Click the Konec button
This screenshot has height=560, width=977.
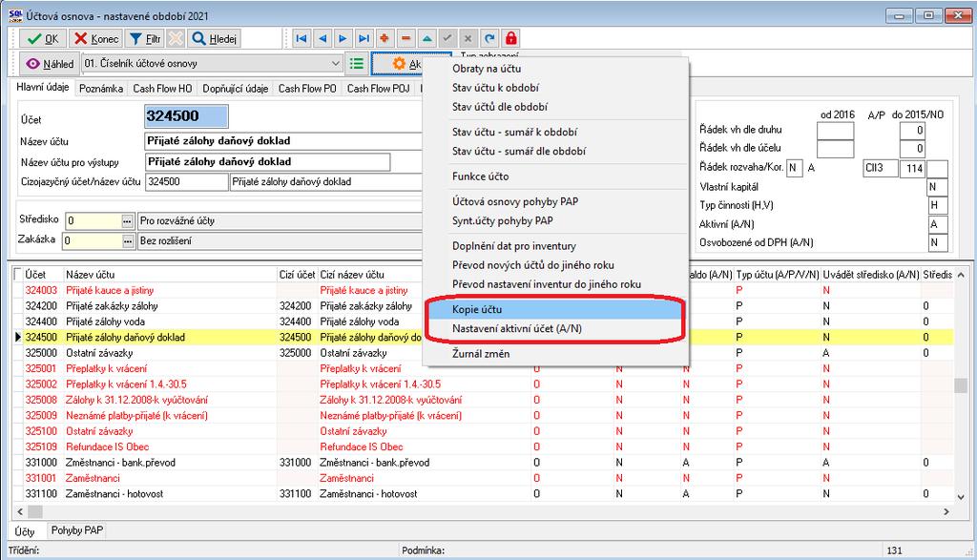coord(95,38)
